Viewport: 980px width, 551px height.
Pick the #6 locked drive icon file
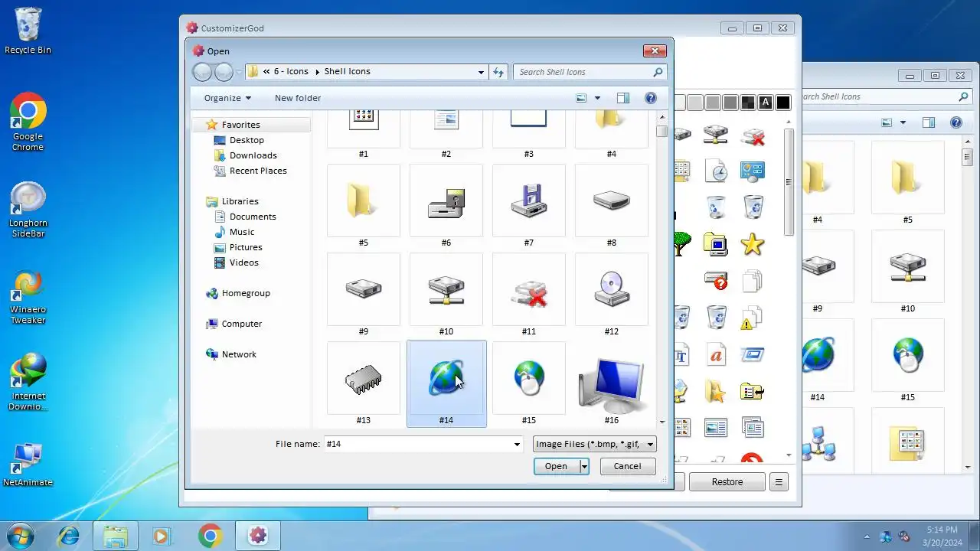tap(446, 207)
